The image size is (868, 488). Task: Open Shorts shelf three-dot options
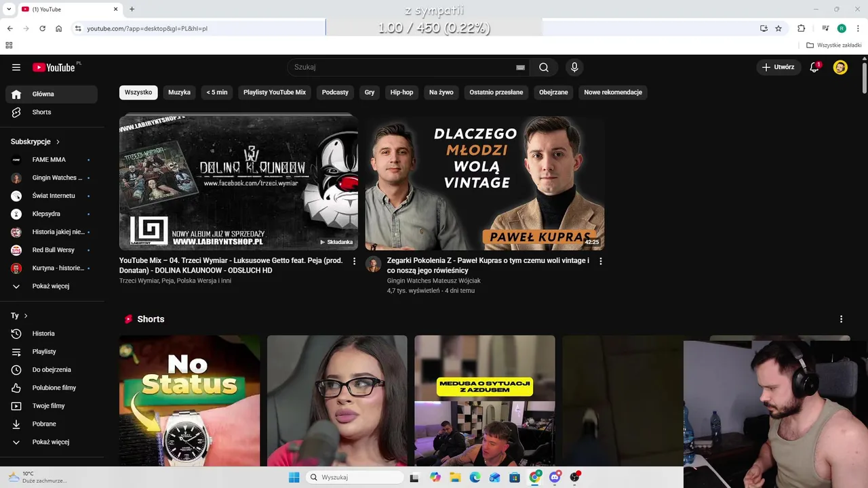tap(841, 319)
